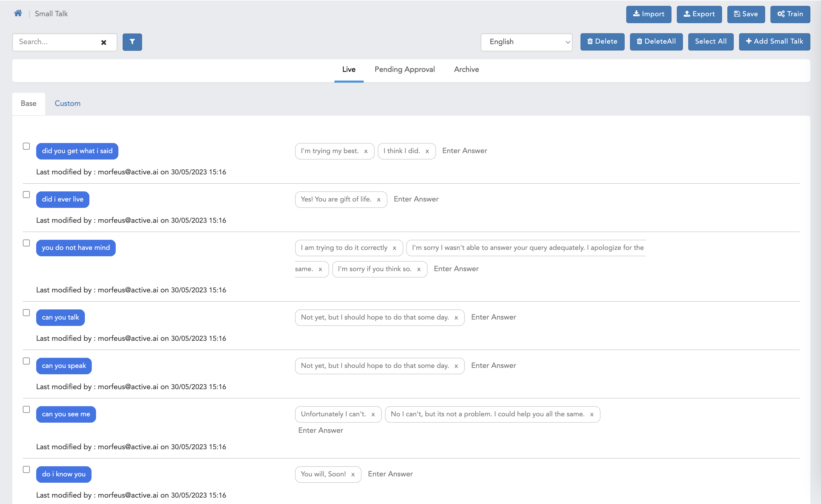Click the "did i ever live" question chip
Viewport: 821px width, 504px height.
click(63, 200)
